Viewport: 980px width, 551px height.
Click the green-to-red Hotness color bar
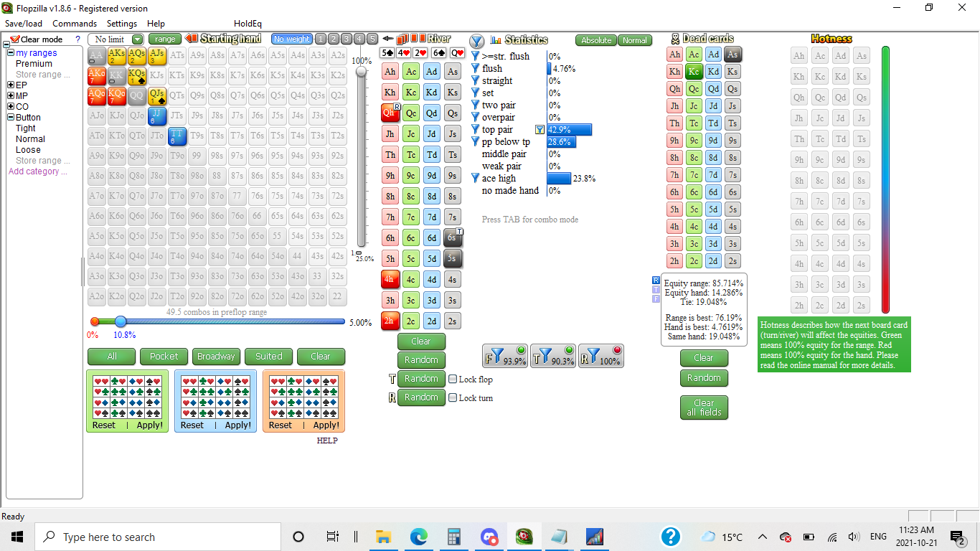pyautogui.click(x=885, y=180)
